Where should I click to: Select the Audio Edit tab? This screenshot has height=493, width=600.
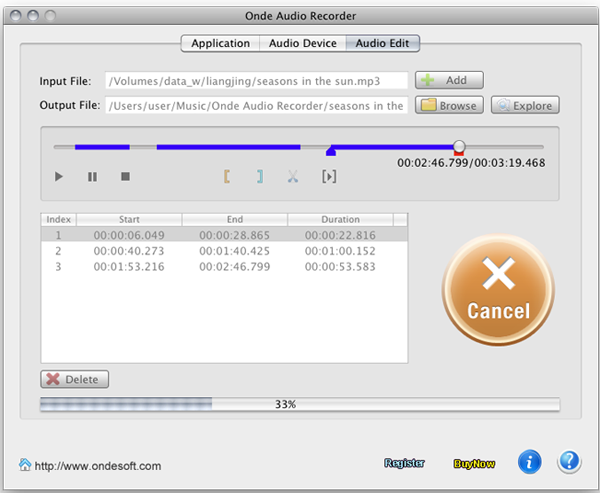tap(382, 43)
